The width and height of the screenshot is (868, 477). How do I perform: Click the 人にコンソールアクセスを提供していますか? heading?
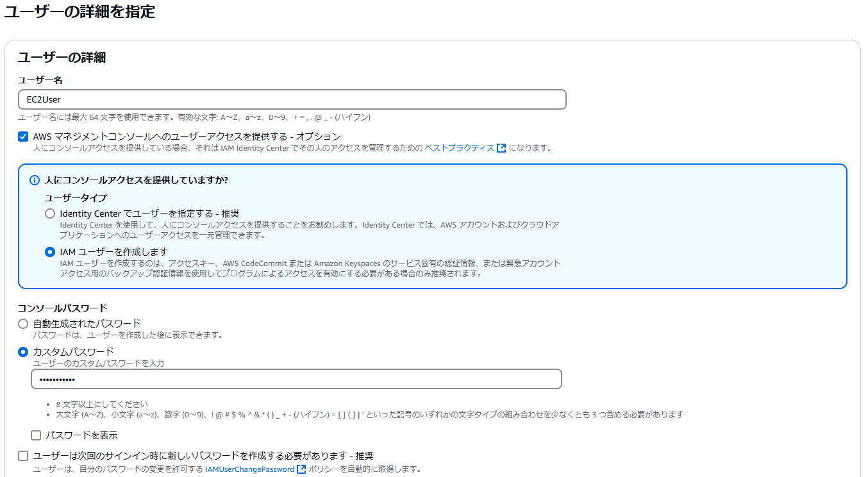(x=137, y=180)
